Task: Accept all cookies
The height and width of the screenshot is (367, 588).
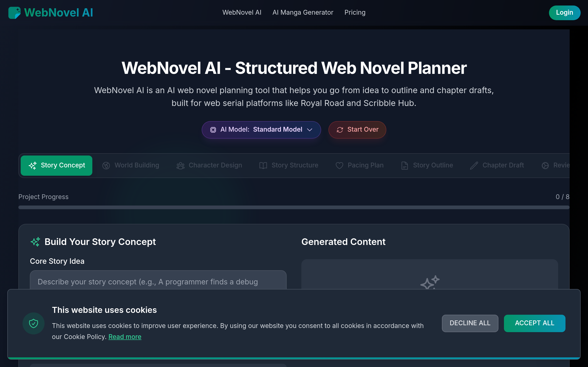Action: pos(534,323)
